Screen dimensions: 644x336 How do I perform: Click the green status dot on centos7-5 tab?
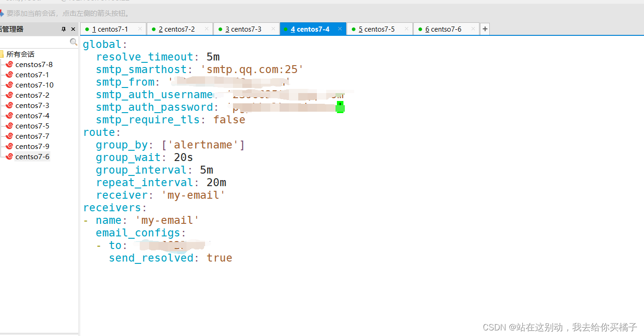pyautogui.click(x=353, y=29)
